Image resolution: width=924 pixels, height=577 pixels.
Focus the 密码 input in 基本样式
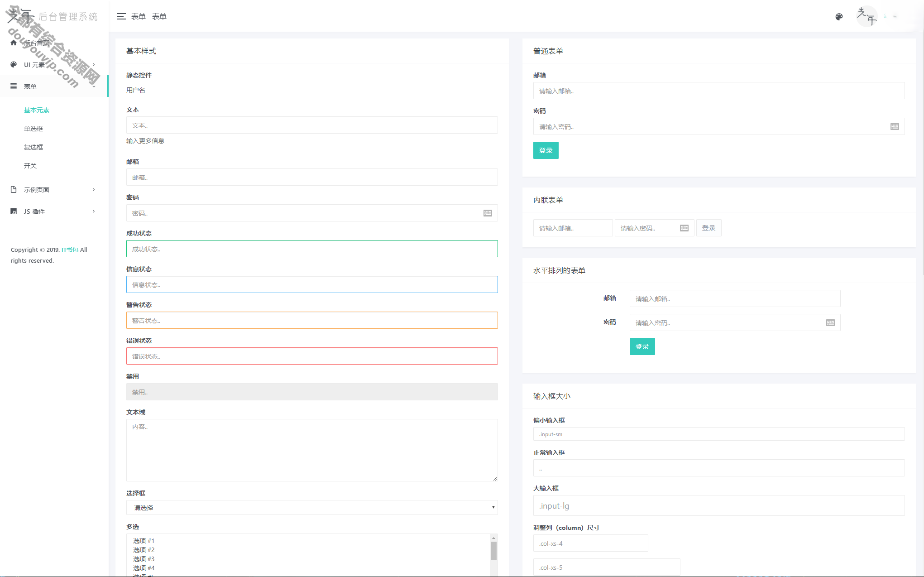pos(312,213)
